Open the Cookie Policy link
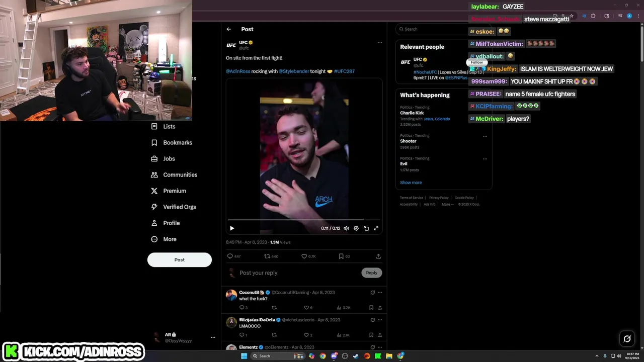 464,198
